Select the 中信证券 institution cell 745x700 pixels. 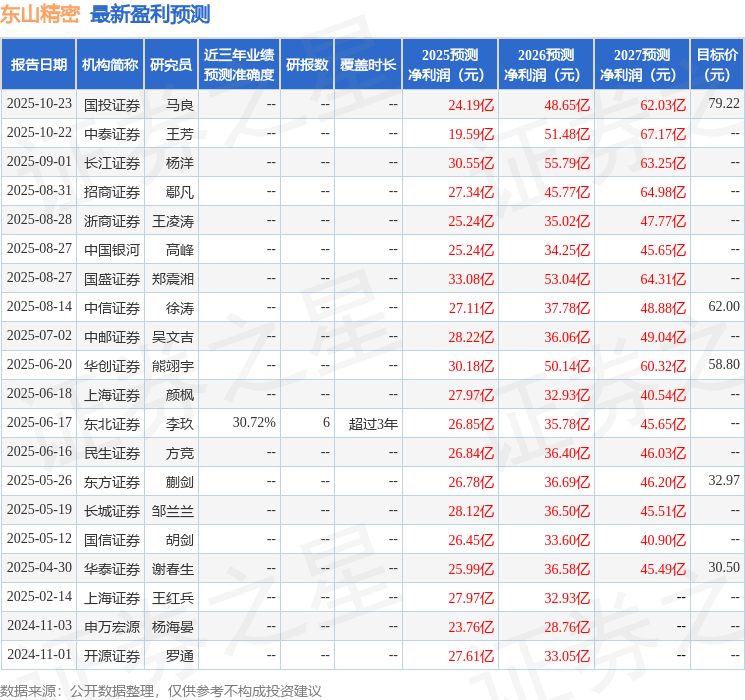click(x=112, y=308)
